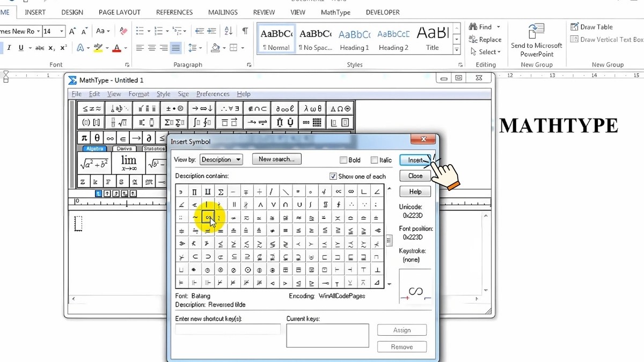Open MathType lowercase Greek palette (λωθ)

312,108
